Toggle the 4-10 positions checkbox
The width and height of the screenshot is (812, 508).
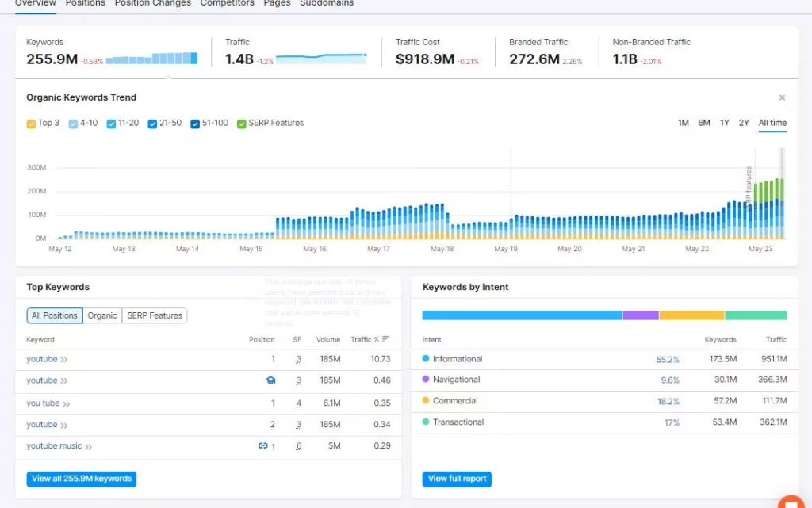[x=73, y=124]
